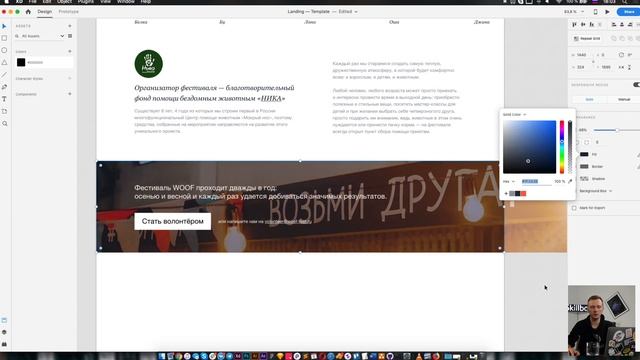Click the red saved swatch in picker

(523, 193)
